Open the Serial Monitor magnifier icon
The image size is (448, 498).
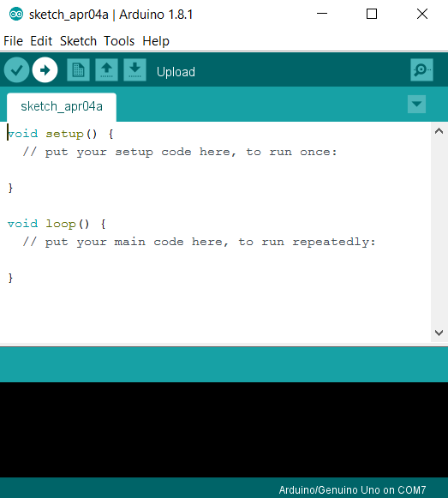pyautogui.click(x=421, y=70)
